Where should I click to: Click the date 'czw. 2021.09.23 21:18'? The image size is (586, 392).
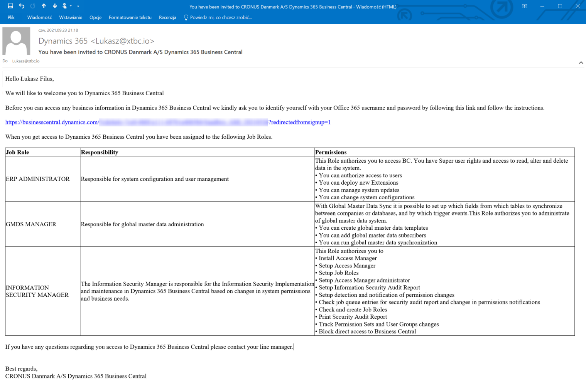click(x=58, y=30)
